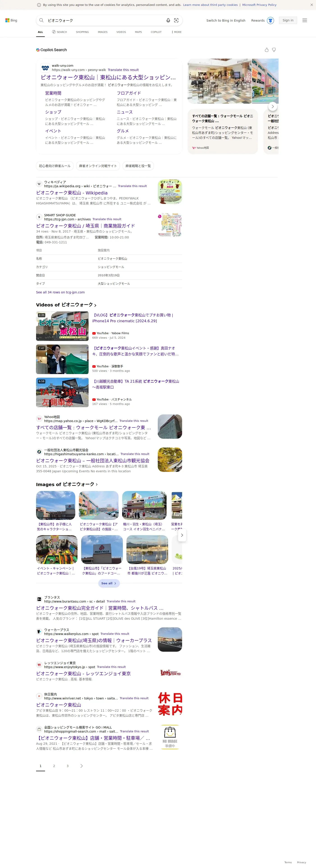Go to results page 2
This screenshot has width=316, height=868.
point(54,766)
